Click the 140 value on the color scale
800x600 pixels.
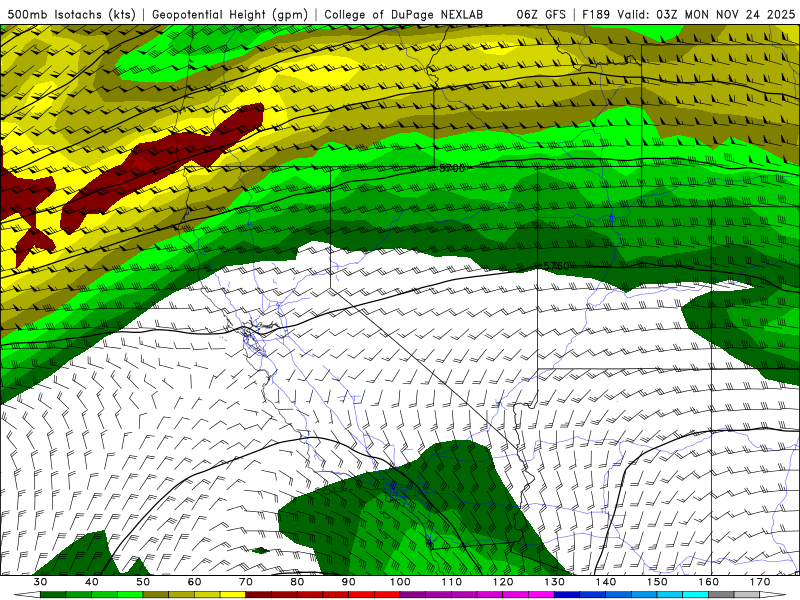pyautogui.click(x=606, y=582)
